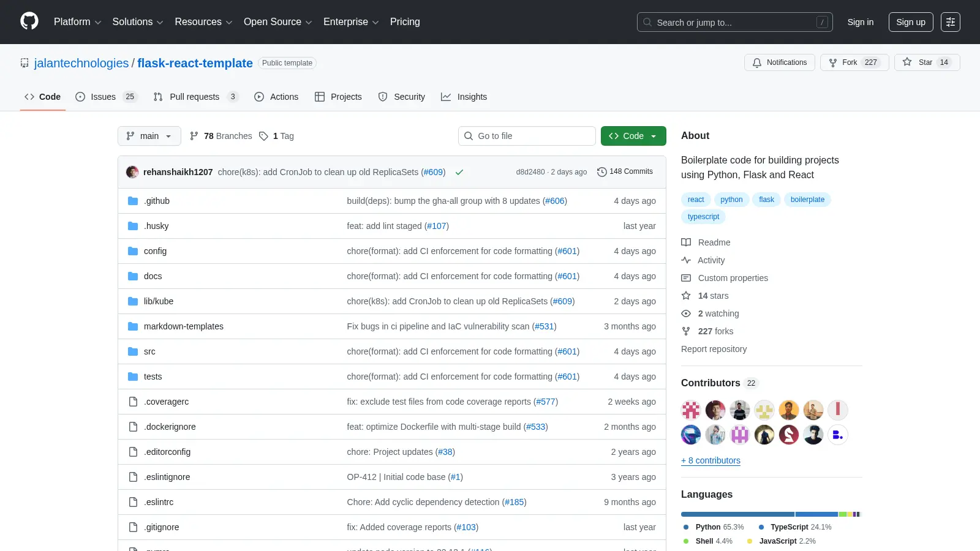Click the Go to file input

pyautogui.click(x=527, y=136)
